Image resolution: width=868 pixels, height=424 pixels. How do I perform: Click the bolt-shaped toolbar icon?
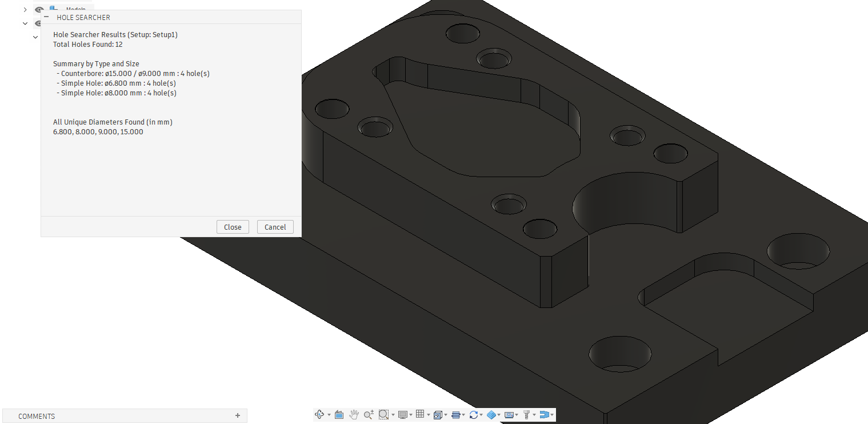(527, 414)
